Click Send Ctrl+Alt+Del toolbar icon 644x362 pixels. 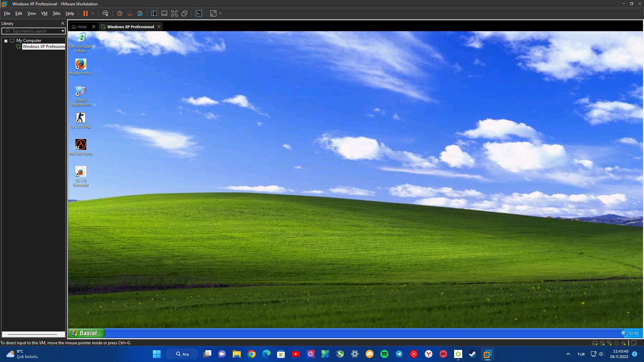coord(105,13)
